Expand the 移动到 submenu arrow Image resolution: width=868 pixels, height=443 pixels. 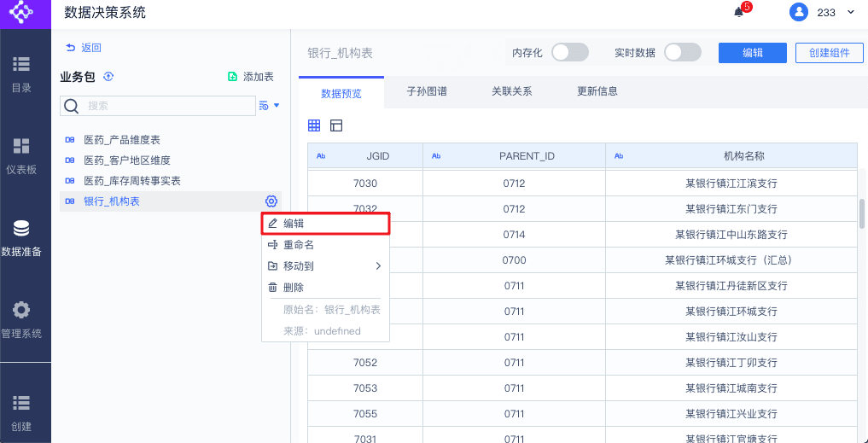(378, 266)
